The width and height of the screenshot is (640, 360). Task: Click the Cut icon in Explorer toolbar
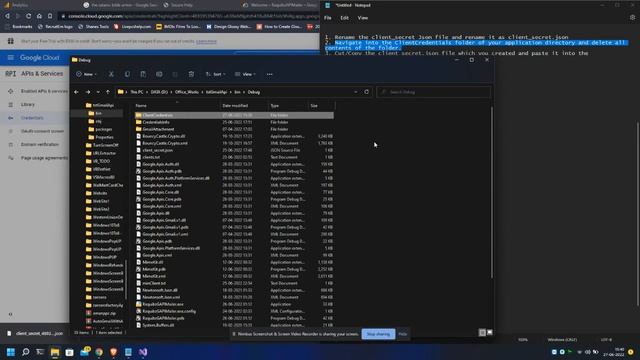click(111, 74)
